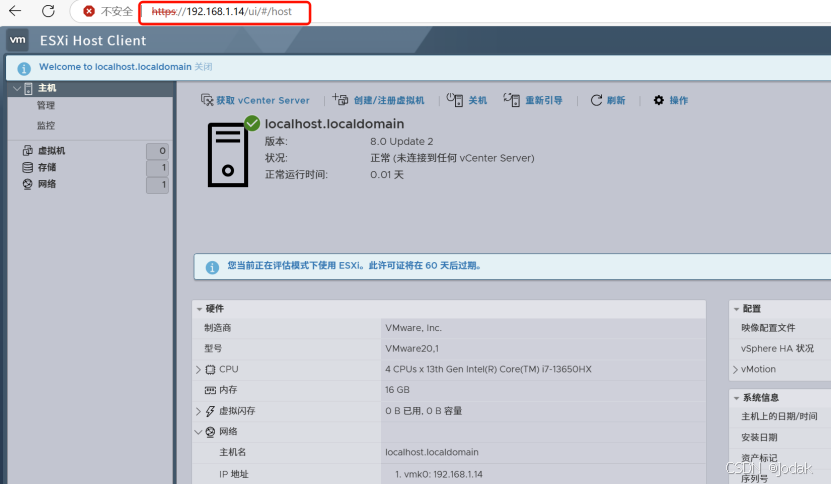Open 获取 vCenter Server
831x484 pixels.
(x=255, y=100)
